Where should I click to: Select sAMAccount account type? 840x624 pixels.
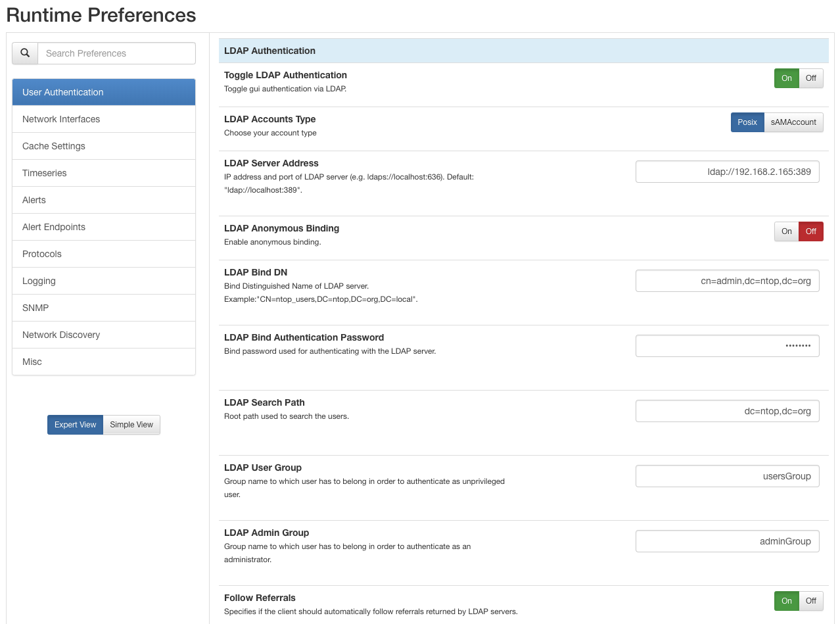pos(794,122)
